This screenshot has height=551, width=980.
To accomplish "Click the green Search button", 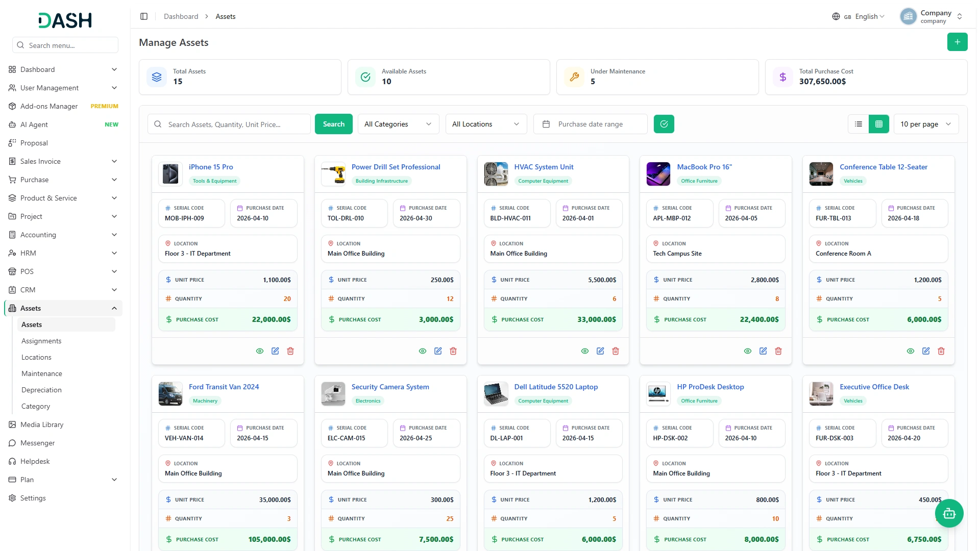I will pyautogui.click(x=333, y=124).
